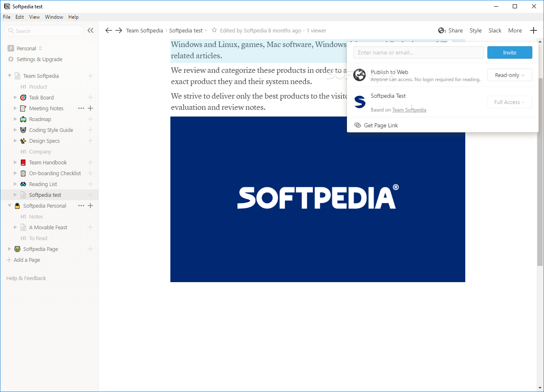This screenshot has width=544, height=392.
Task: Click On-boarding Checklist clipboard icon
Action: [x=23, y=173]
